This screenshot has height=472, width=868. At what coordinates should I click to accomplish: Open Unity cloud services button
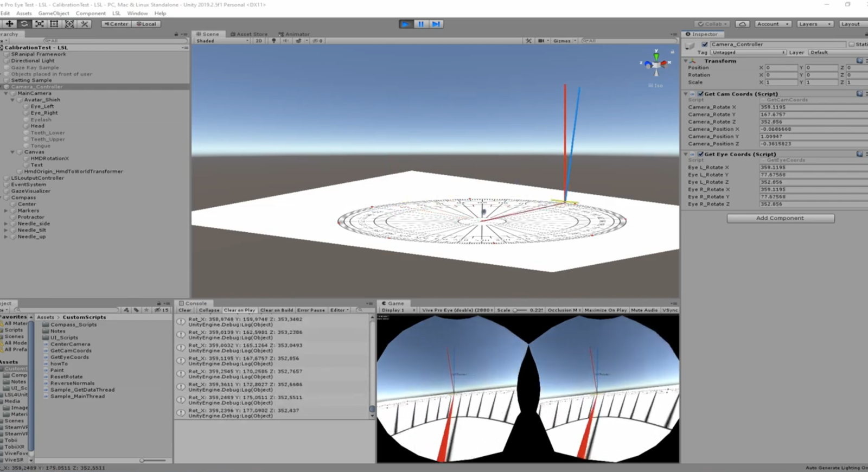743,24
